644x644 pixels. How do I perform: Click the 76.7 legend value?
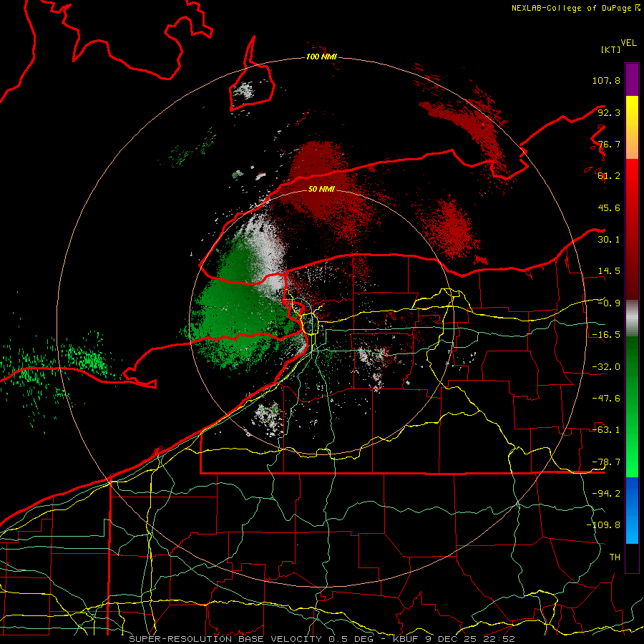coord(609,144)
